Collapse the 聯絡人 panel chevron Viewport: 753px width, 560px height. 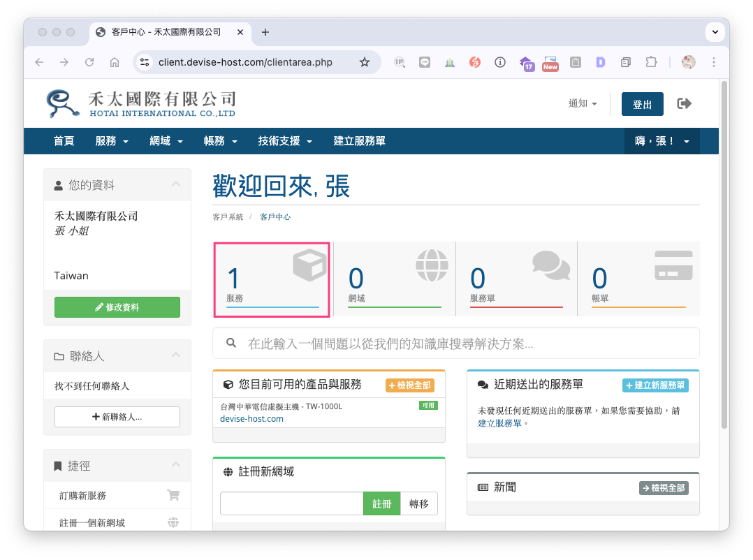[176, 355]
